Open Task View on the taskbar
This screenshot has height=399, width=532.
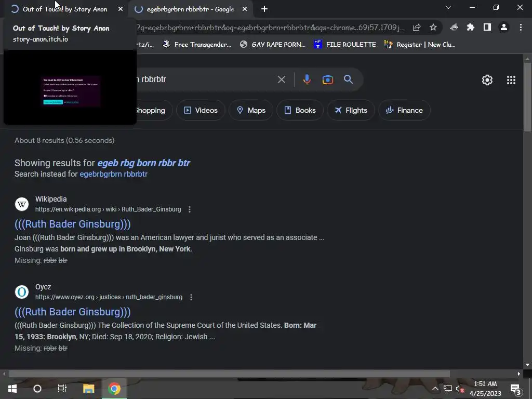pos(62,389)
